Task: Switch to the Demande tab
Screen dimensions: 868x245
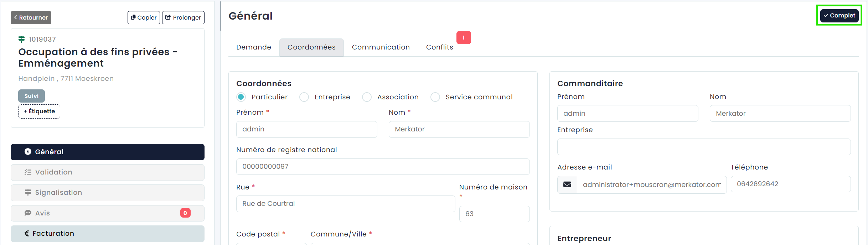Action: [254, 47]
